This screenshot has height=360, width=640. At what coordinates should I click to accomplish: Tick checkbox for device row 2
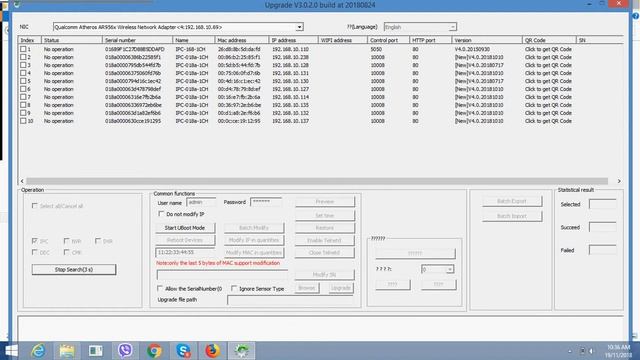coord(23,57)
